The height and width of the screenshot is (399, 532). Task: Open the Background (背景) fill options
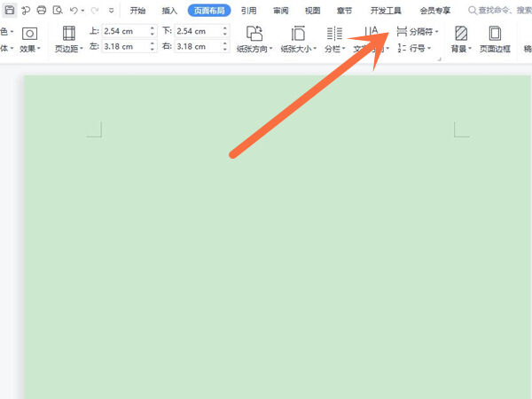click(461, 35)
